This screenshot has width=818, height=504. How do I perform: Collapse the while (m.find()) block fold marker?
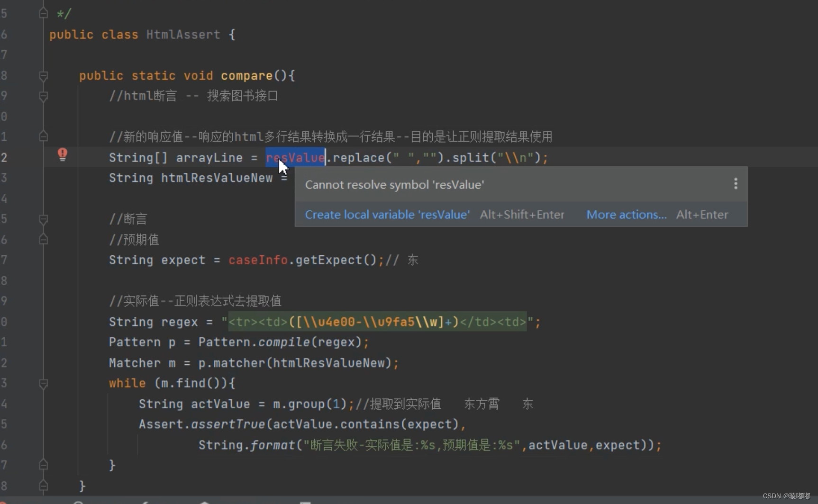point(43,383)
